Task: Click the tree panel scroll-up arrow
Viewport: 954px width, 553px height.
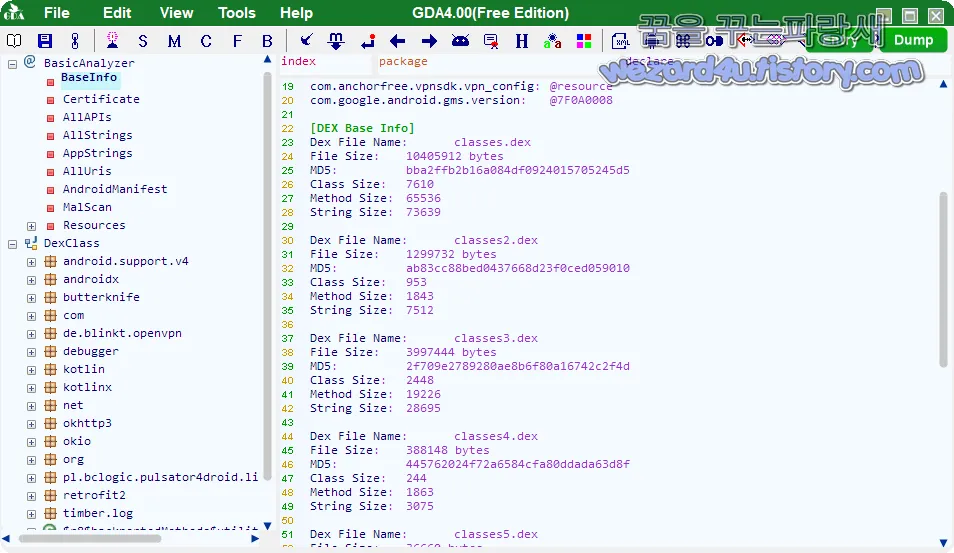Action: [267, 60]
